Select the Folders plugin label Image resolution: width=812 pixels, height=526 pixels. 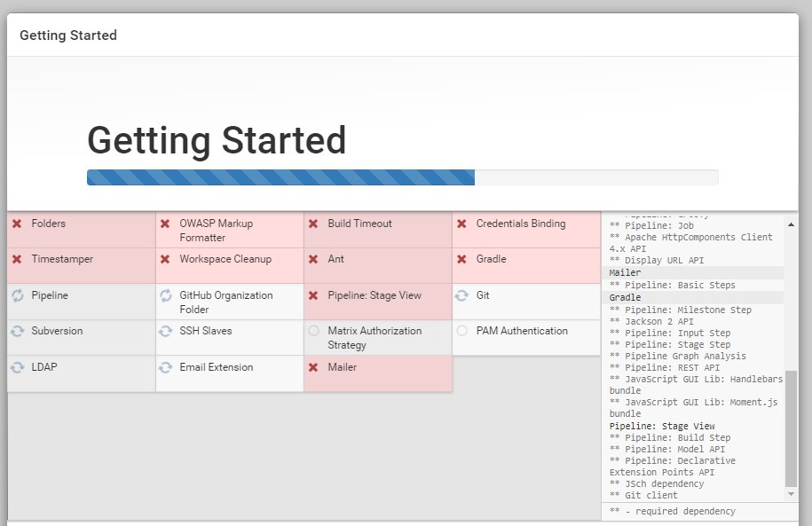(48, 224)
